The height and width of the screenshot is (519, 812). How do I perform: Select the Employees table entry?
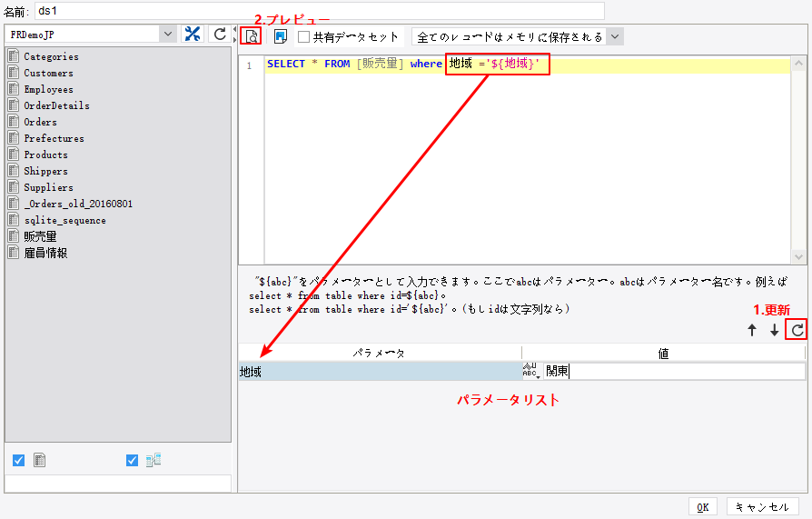coord(48,89)
